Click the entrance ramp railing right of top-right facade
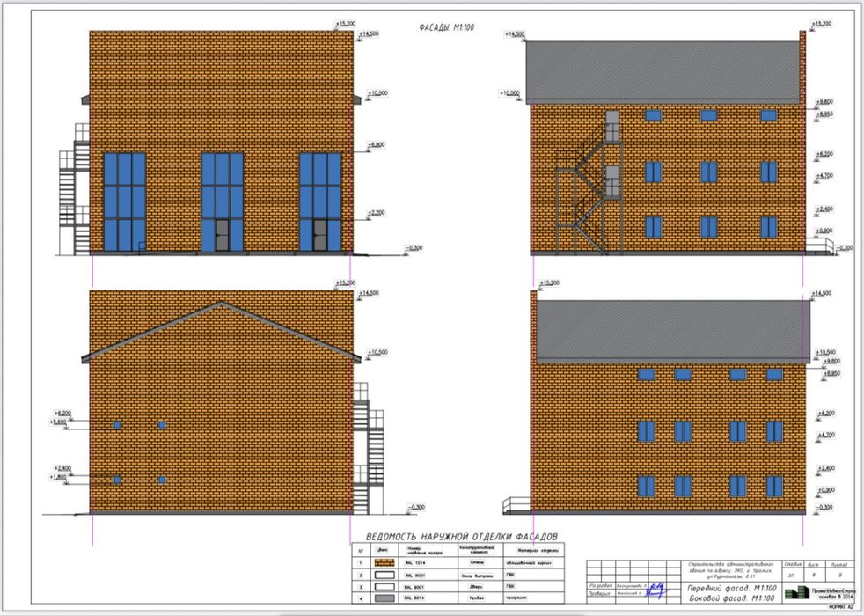 [819, 244]
